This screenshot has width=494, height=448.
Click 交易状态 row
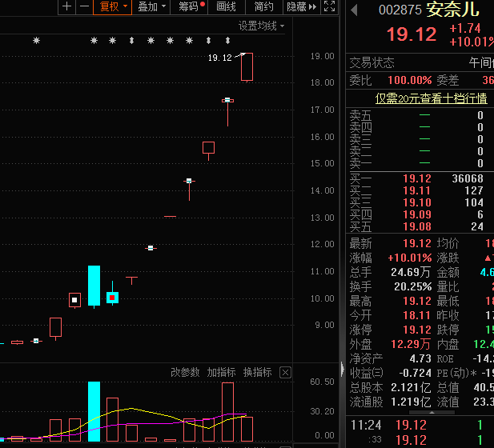420,62
